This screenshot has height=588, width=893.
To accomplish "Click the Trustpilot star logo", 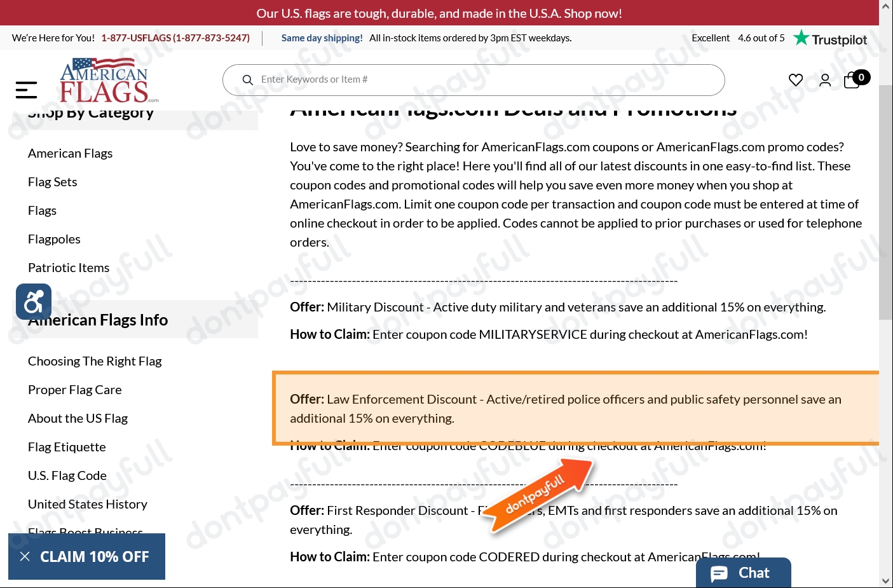I will 830,39.
